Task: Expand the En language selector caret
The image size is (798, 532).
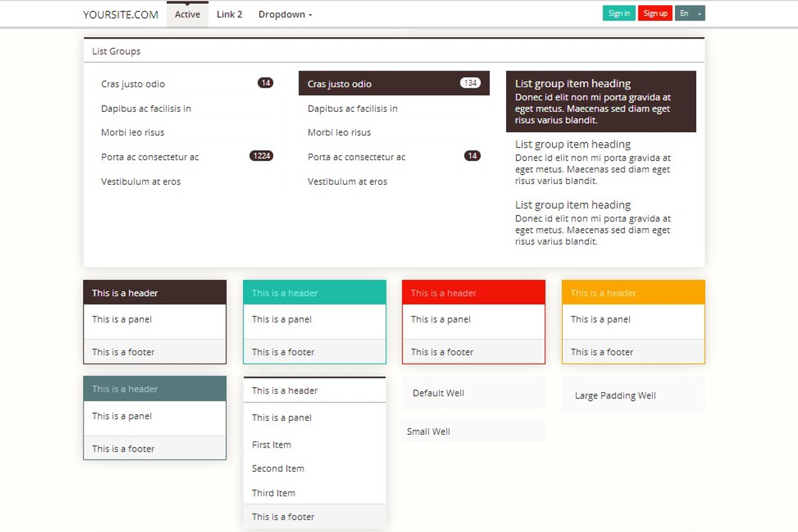Action: point(699,13)
